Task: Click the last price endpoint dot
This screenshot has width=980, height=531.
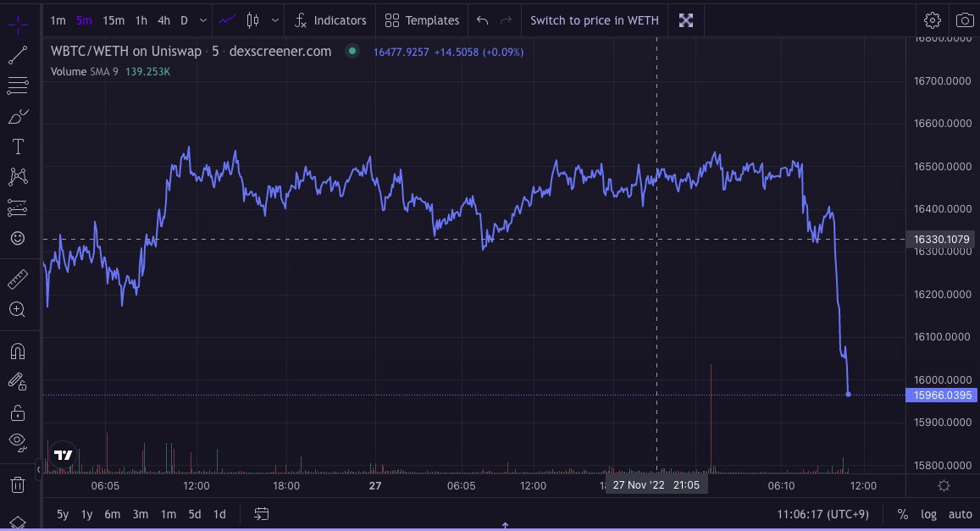Action: [x=848, y=394]
